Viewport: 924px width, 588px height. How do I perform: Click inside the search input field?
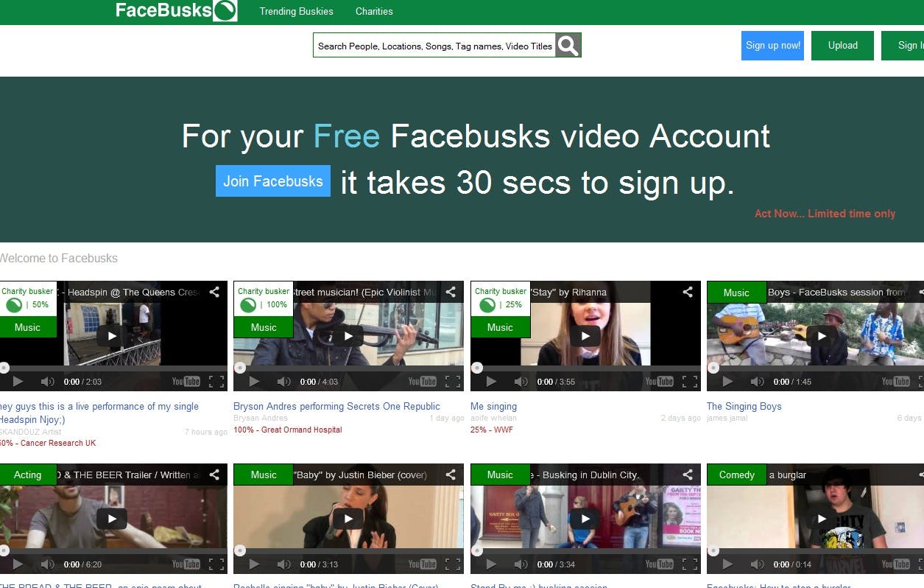[x=434, y=46]
